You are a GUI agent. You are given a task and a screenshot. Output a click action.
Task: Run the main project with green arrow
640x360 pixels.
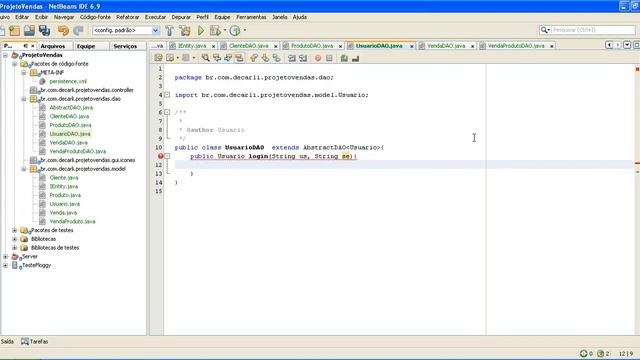point(201,31)
